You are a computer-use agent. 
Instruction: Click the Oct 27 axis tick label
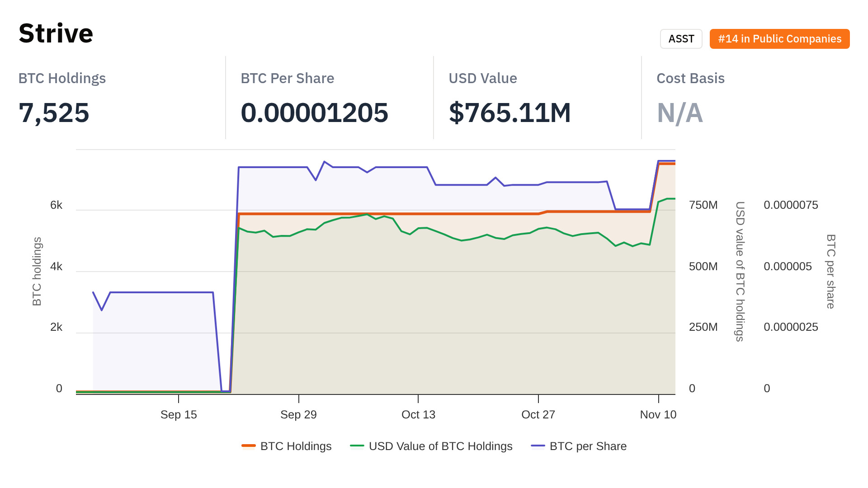pos(538,414)
